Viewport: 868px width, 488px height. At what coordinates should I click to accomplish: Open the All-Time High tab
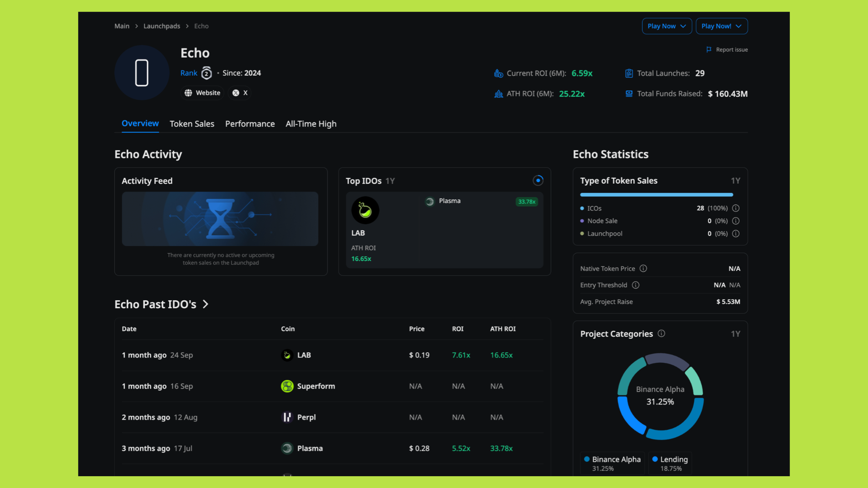coord(311,124)
